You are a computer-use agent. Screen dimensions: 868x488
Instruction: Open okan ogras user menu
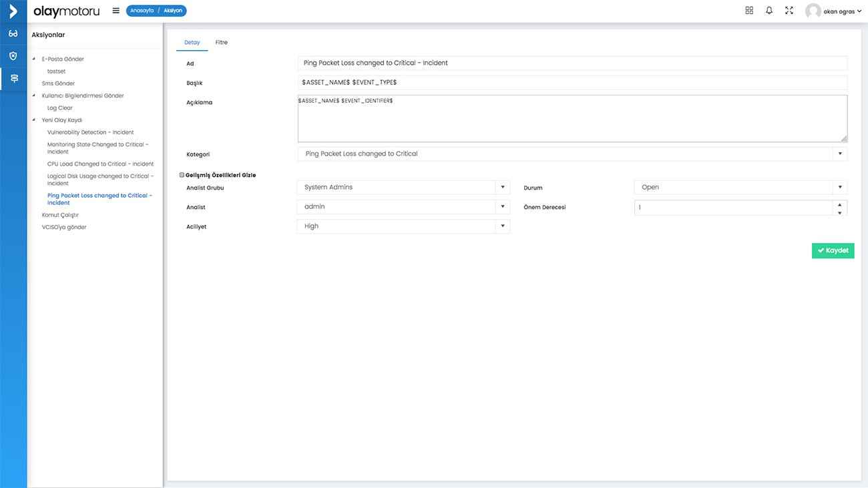click(843, 11)
